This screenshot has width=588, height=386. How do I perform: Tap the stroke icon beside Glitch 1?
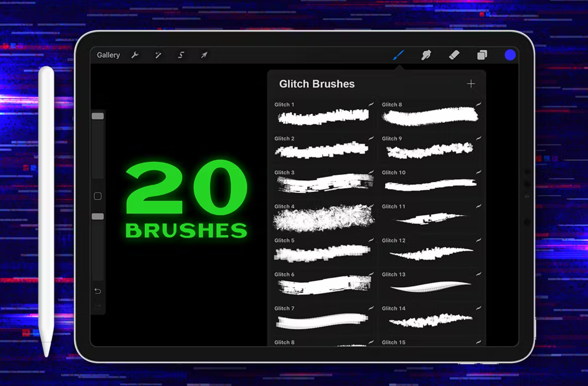371,104
